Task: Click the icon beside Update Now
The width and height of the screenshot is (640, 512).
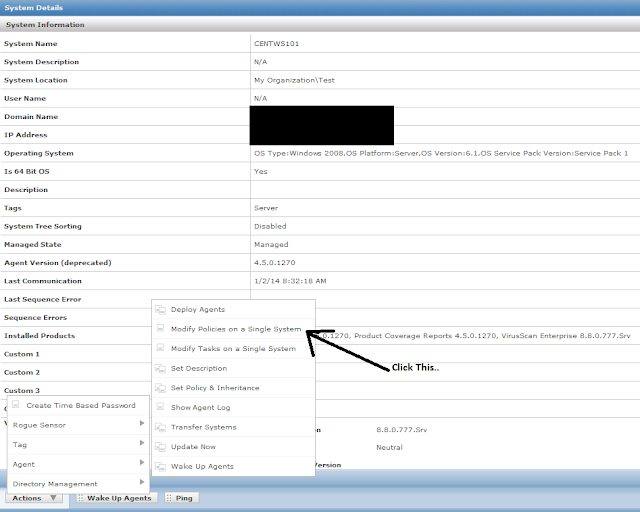Action: pyautogui.click(x=160, y=447)
